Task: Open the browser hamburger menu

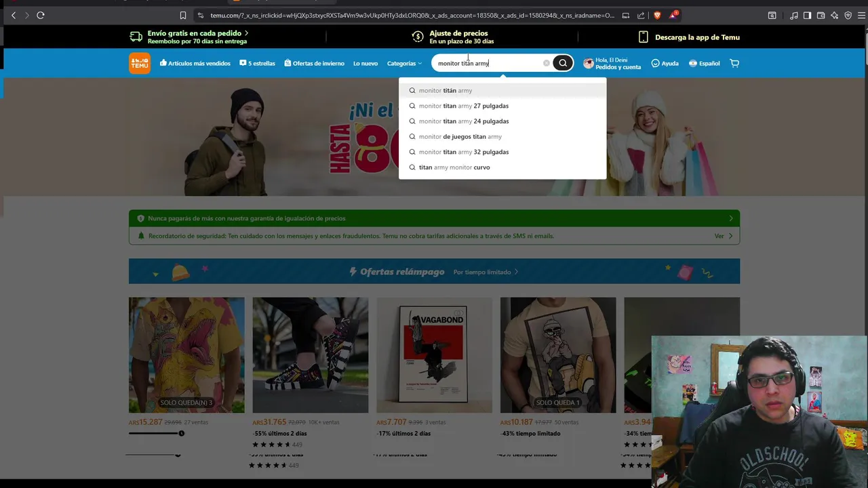Action: point(861,15)
